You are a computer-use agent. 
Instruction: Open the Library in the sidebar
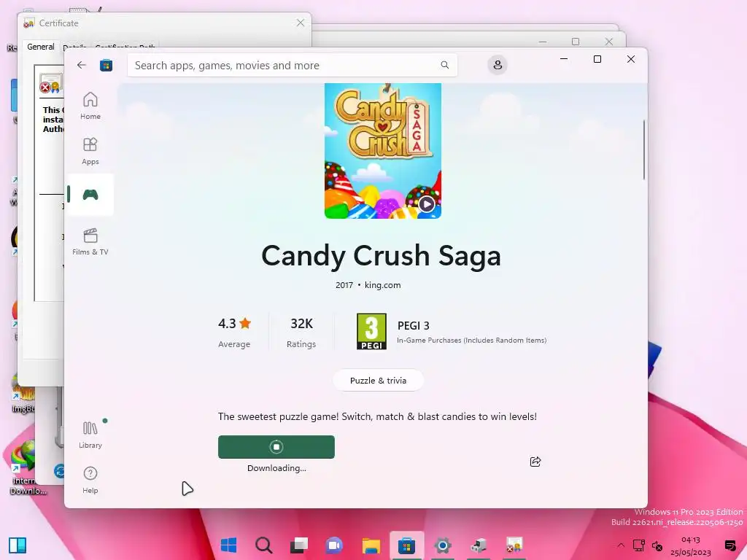(x=90, y=435)
